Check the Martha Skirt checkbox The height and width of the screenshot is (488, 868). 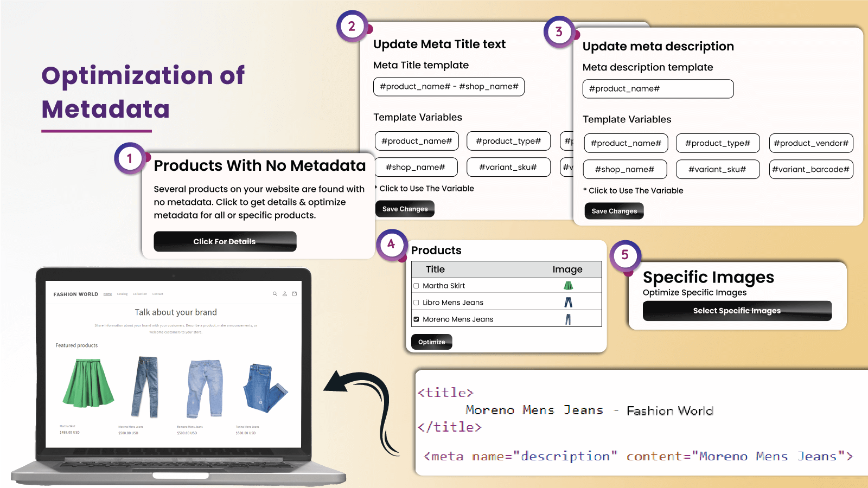tap(416, 286)
